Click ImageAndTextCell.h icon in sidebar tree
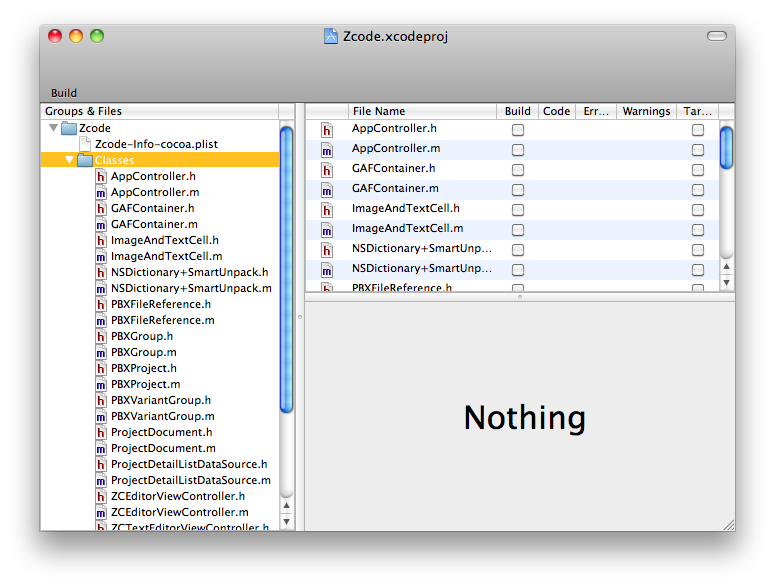Screen dimensions: 775x586 pos(101,240)
